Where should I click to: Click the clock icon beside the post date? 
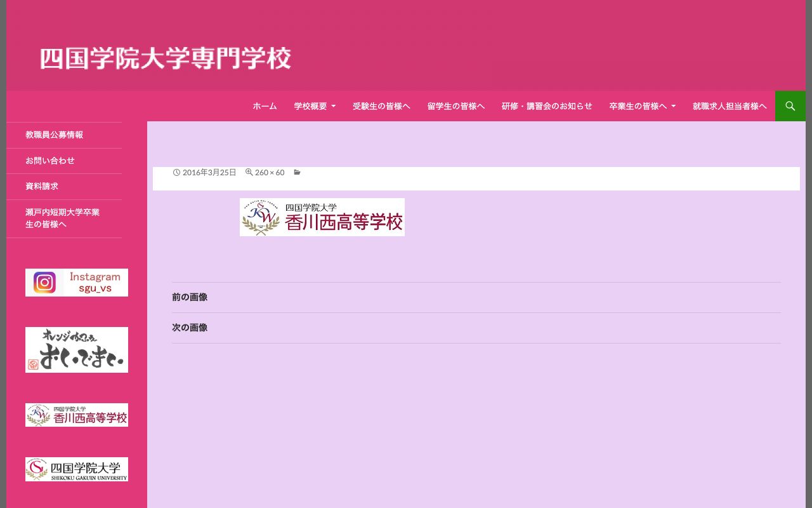[176, 172]
